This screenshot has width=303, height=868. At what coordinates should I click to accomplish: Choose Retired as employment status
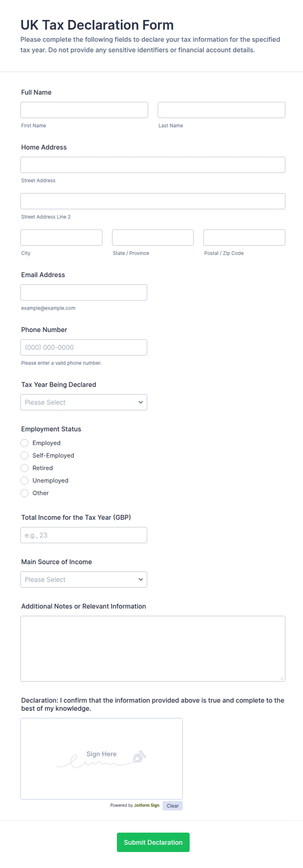24,468
